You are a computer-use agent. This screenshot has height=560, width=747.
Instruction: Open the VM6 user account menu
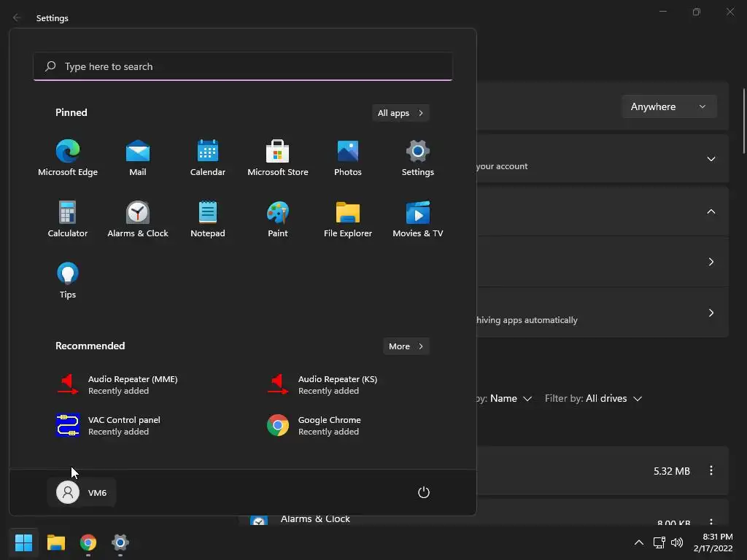(82, 492)
